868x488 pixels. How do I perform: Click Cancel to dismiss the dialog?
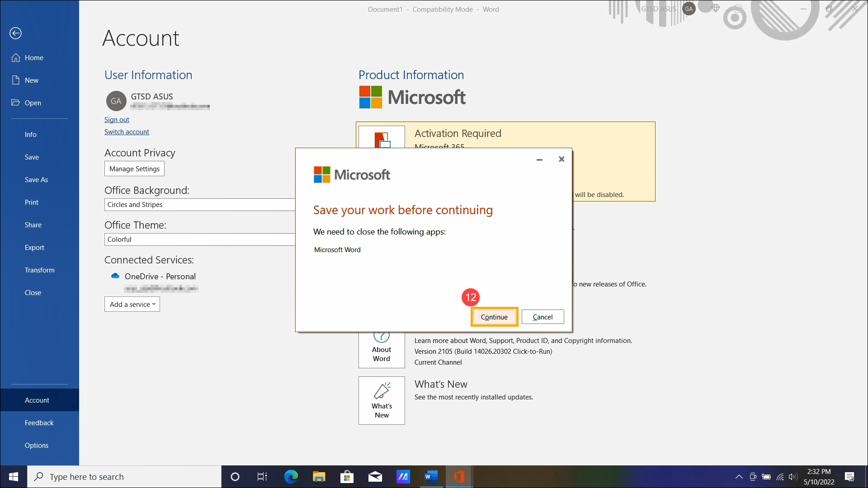542,316
